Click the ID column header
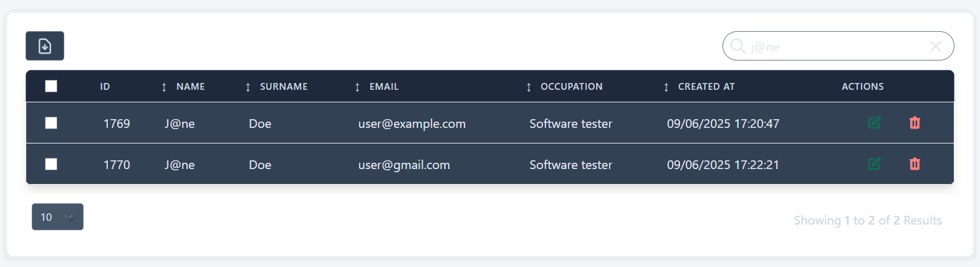The image size is (980, 267). coord(105,87)
